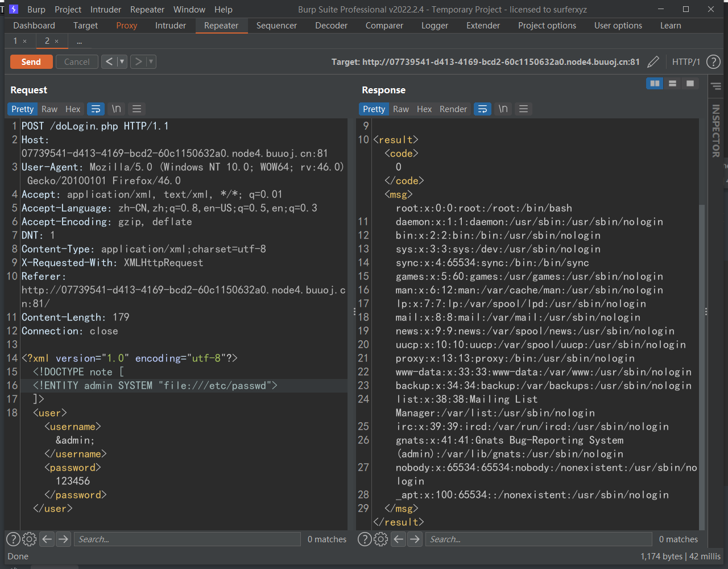This screenshot has height=569, width=728.
Task: Switch to the Dashboard tab
Action: [x=34, y=26]
